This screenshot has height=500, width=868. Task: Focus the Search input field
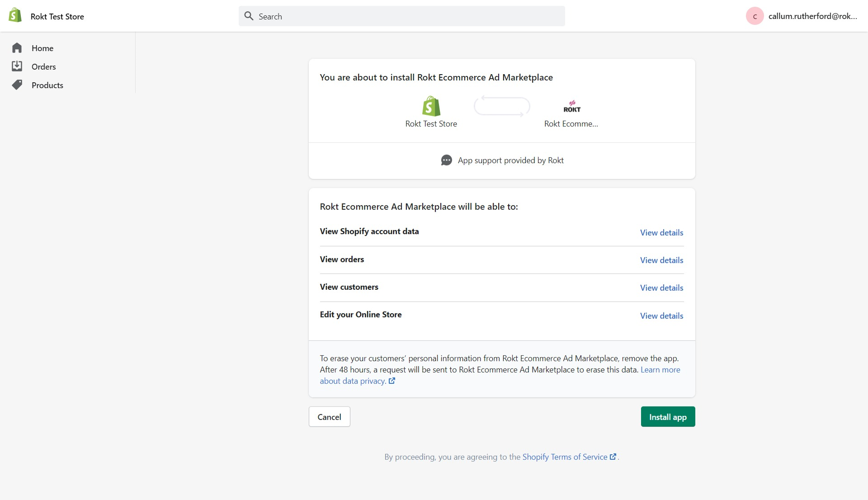[x=401, y=16]
